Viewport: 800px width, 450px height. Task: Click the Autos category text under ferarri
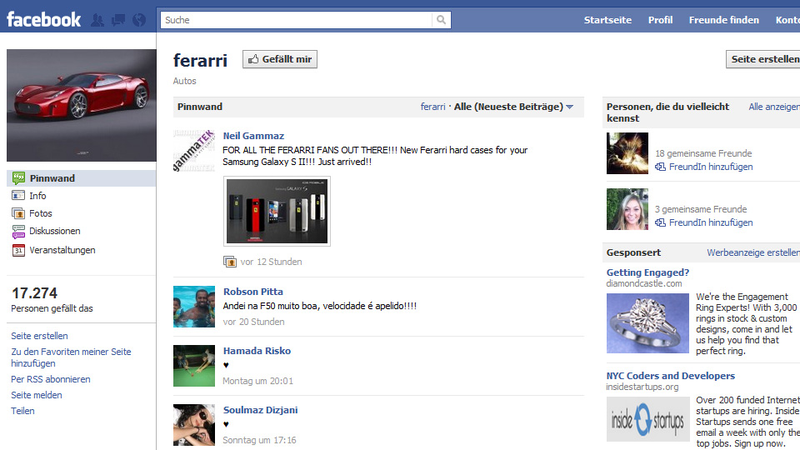point(185,81)
